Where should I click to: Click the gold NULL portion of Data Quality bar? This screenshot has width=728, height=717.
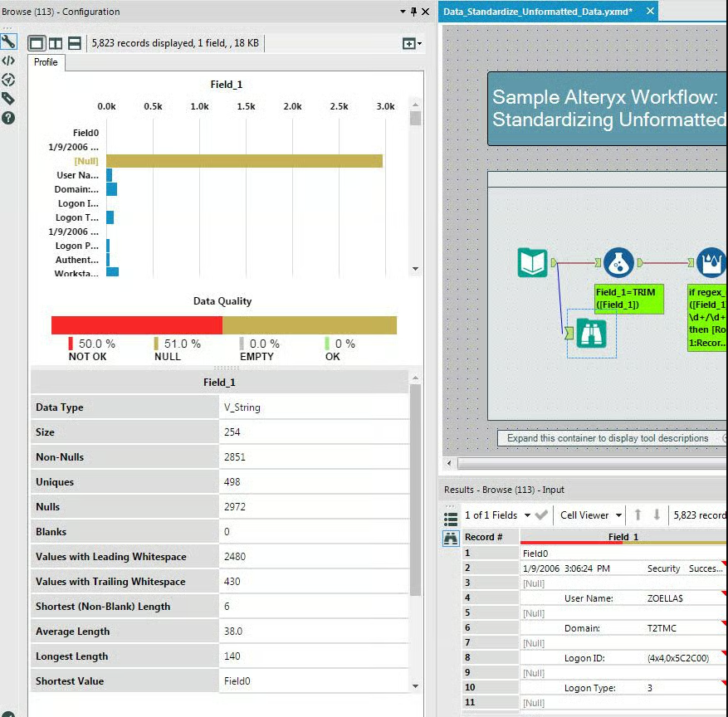pyautogui.click(x=310, y=325)
